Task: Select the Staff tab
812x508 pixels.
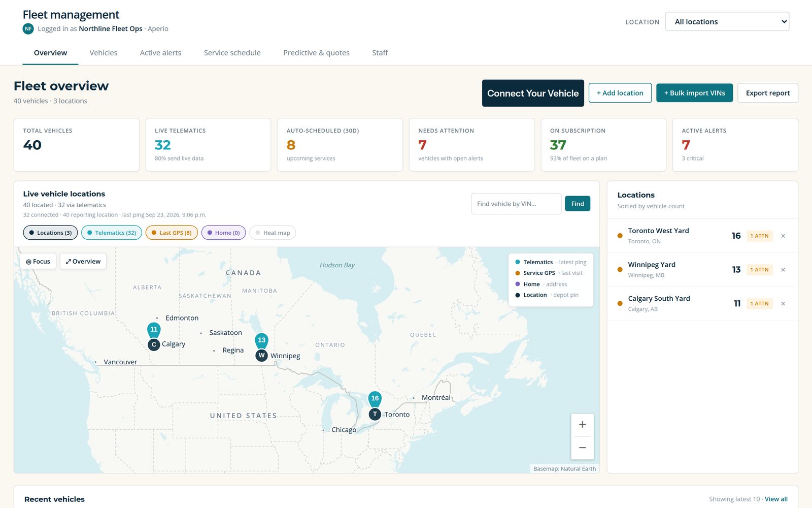Action: tap(380, 53)
